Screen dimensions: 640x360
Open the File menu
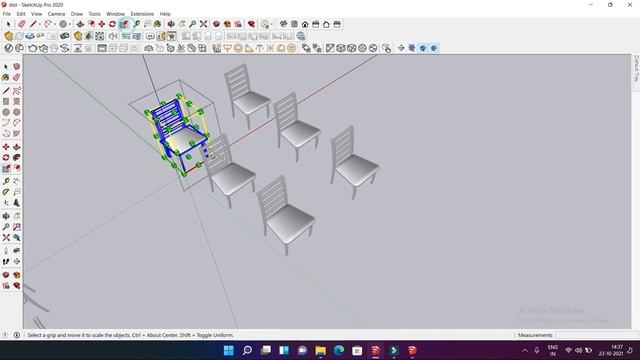pos(7,14)
